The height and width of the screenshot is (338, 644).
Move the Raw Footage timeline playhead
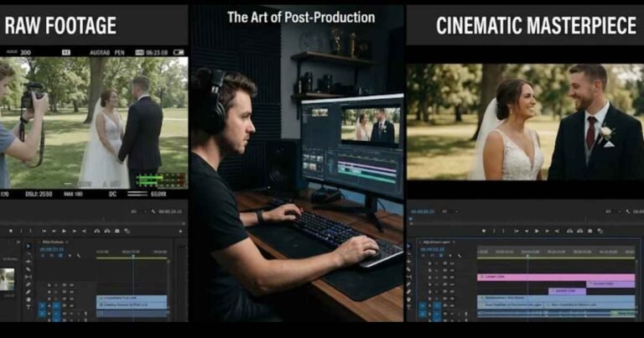point(133,256)
